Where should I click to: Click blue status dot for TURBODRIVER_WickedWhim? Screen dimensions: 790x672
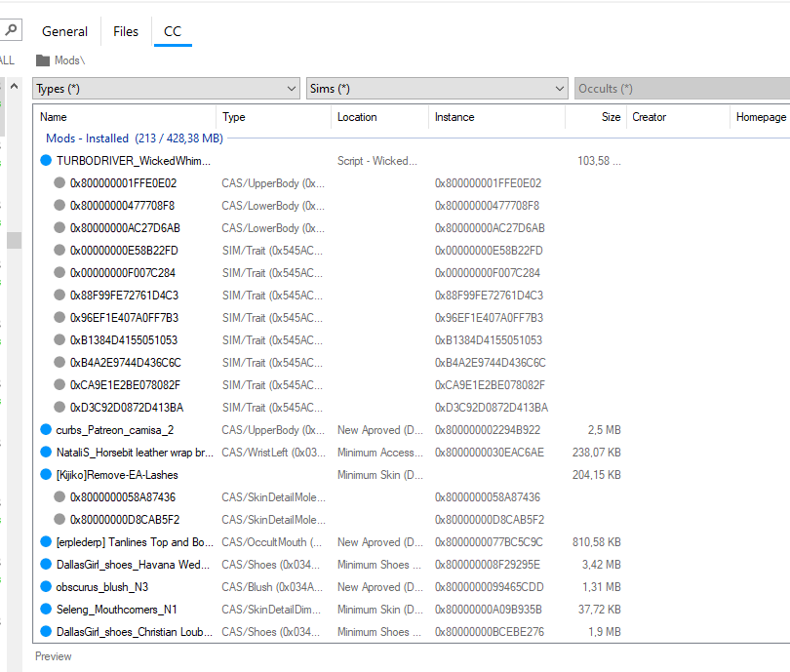(x=46, y=161)
